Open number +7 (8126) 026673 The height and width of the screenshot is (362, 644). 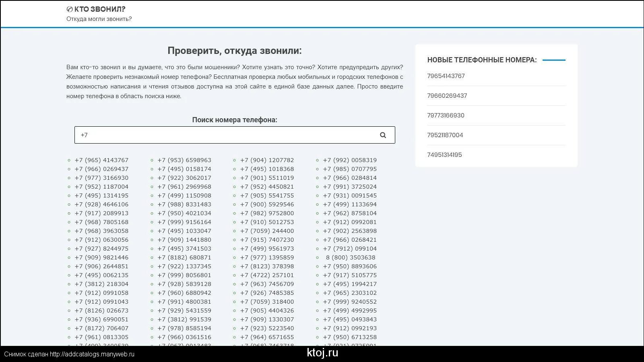tap(101, 311)
